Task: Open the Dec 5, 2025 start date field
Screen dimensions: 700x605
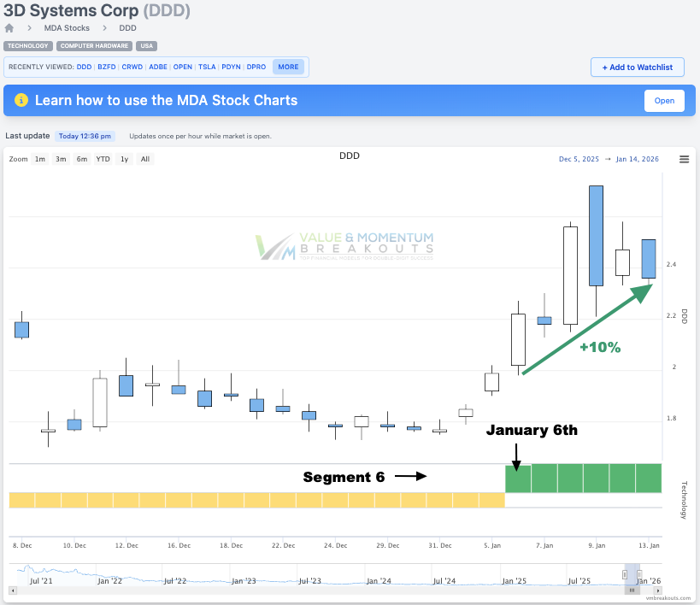Action: (579, 159)
